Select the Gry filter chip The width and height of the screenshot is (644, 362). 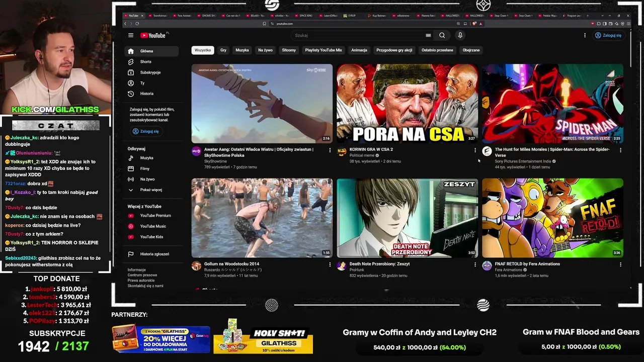[223, 50]
